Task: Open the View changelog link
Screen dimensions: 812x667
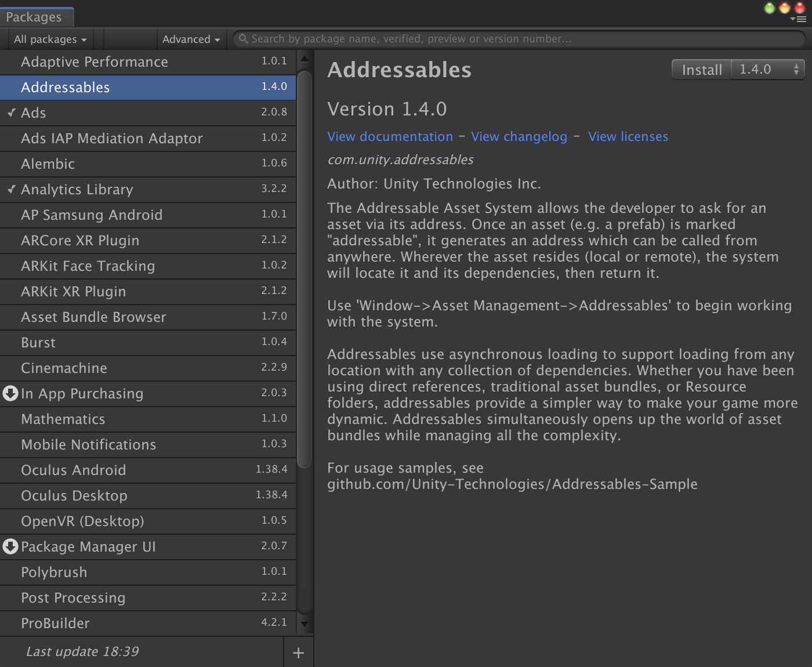Action: (x=519, y=136)
